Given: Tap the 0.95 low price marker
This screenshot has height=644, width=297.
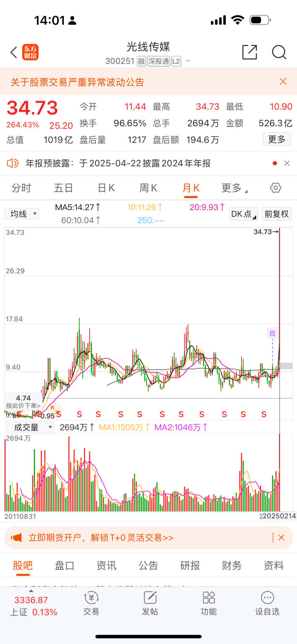Looking at the screenshot, I should coord(48,416).
